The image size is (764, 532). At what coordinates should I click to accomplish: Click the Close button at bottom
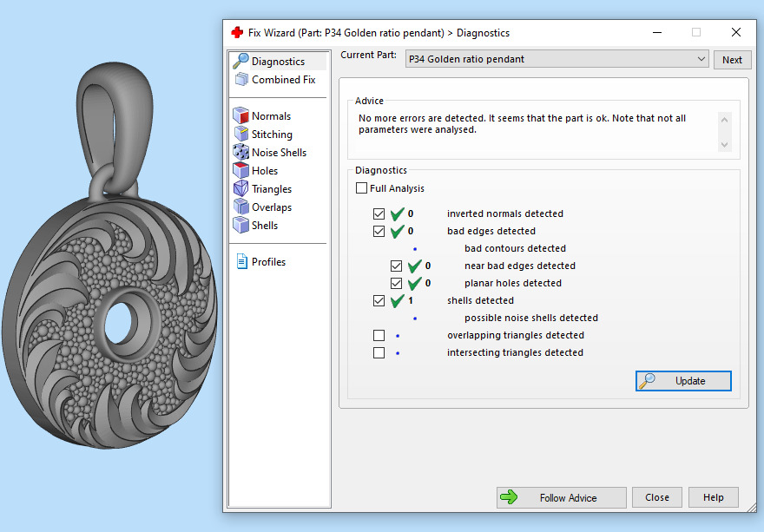tap(657, 497)
